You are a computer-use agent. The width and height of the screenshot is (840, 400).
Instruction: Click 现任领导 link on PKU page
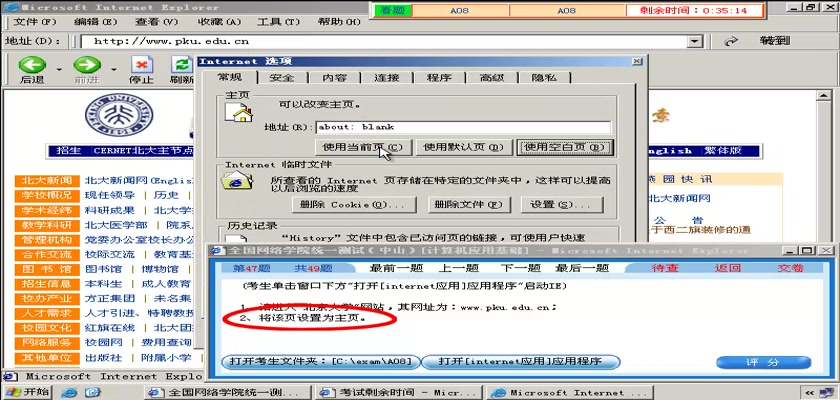click(110, 195)
